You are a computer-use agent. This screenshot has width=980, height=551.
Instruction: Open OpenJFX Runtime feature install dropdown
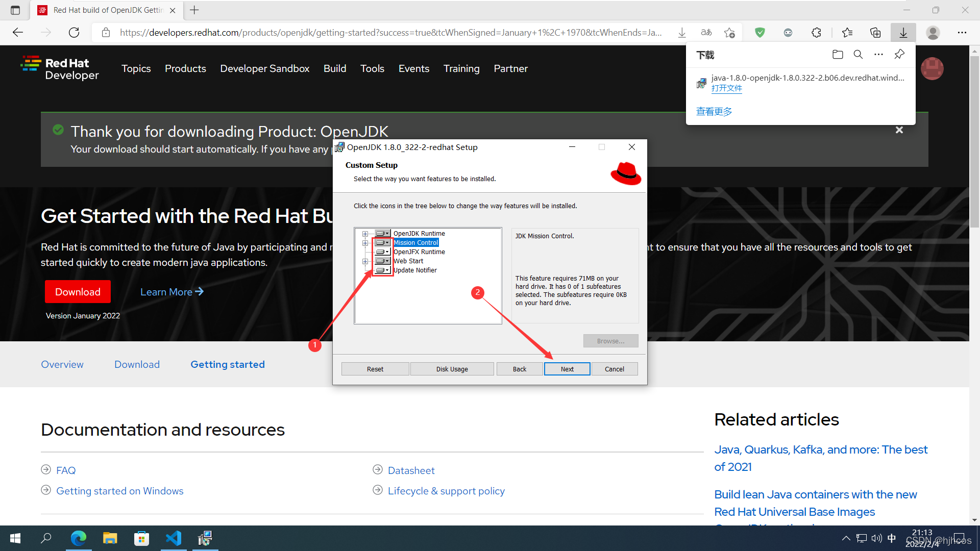(x=383, y=252)
